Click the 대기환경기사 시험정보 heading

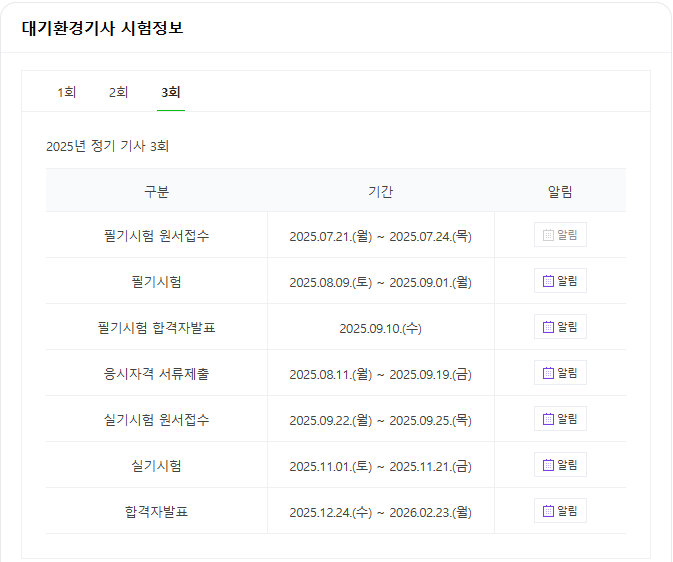click(x=103, y=28)
